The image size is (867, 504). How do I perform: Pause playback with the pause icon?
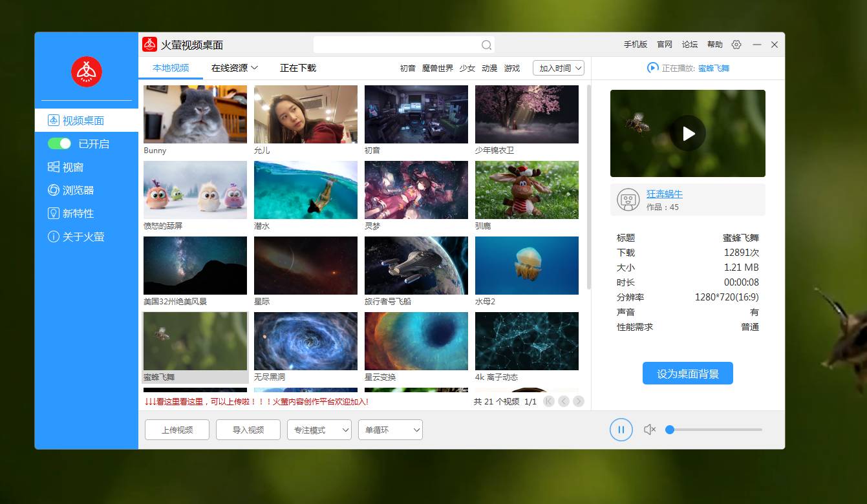point(621,430)
